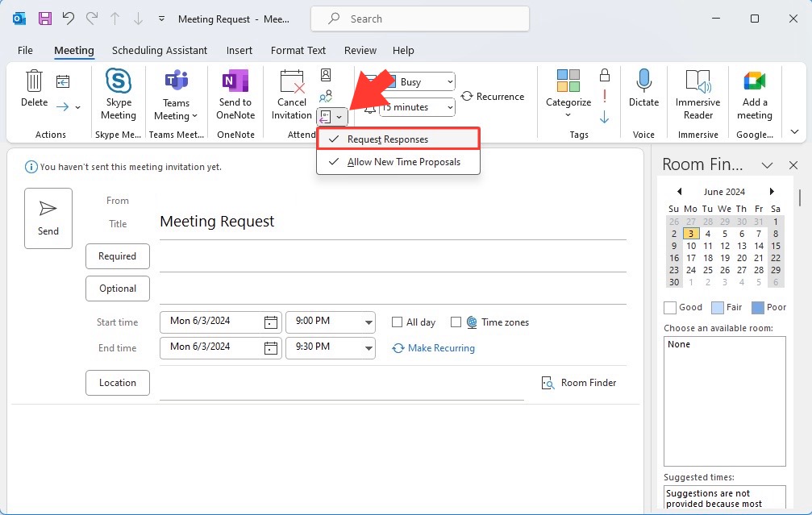
Task: Open Immersive Reader
Action: pos(698,95)
